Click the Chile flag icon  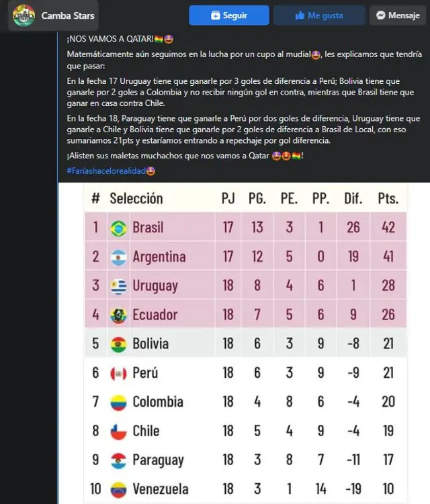point(118,431)
